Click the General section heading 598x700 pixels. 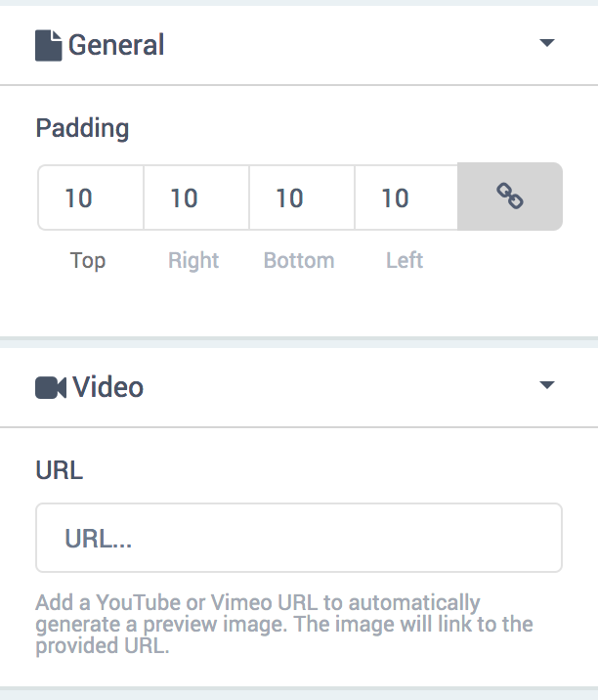point(116,45)
